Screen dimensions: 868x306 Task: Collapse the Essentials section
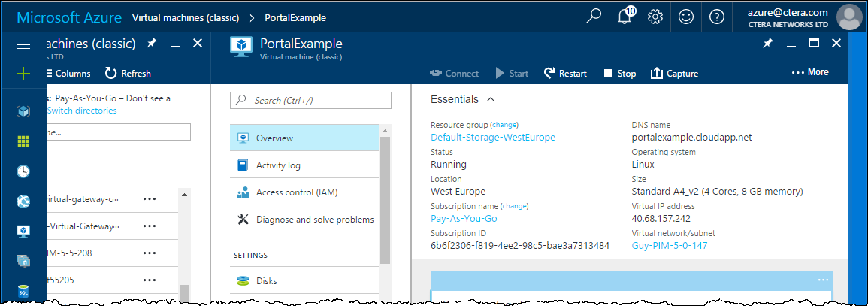tap(491, 99)
